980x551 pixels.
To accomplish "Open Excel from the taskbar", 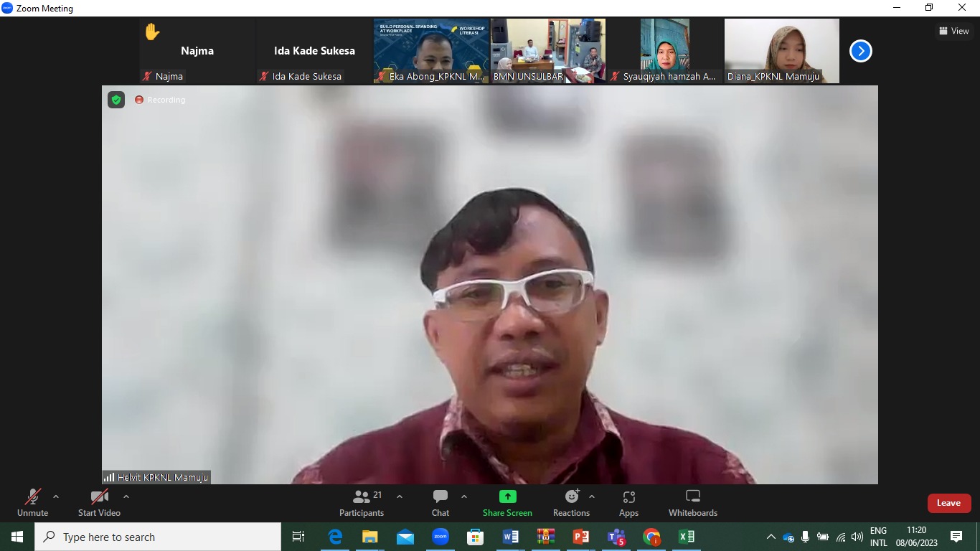I will point(686,537).
